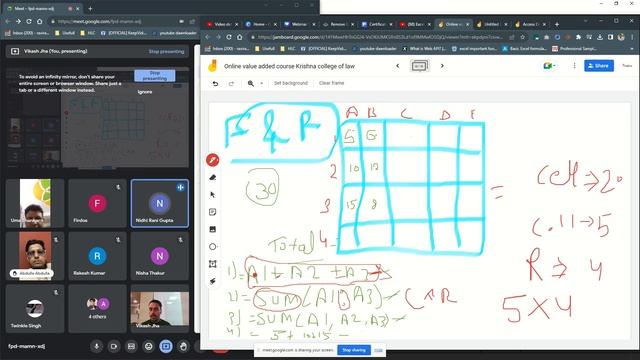Toggle camera in Meet controls
This screenshot has height=360, width=640.
click(114, 346)
